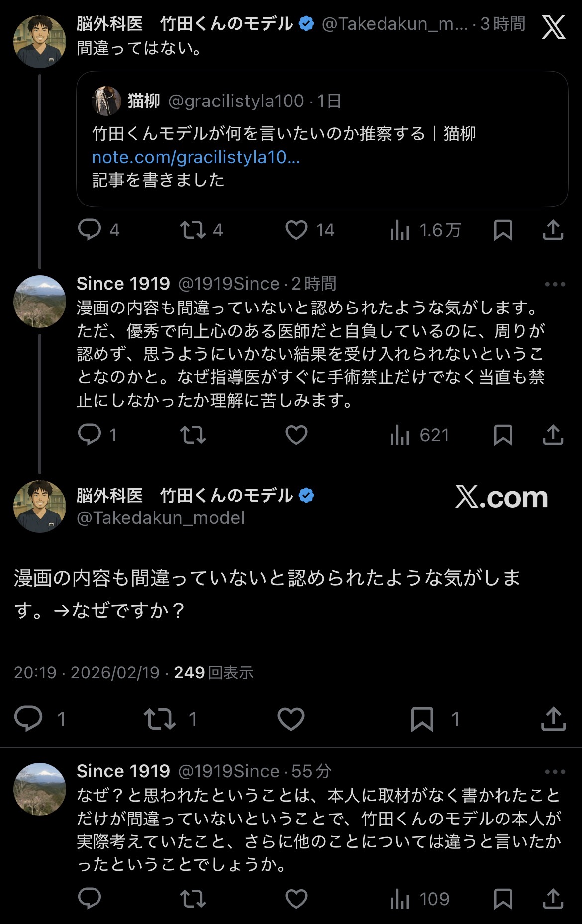Open the note.com/gracilistyla10... link

pyautogui.click(x=196, y=157)
